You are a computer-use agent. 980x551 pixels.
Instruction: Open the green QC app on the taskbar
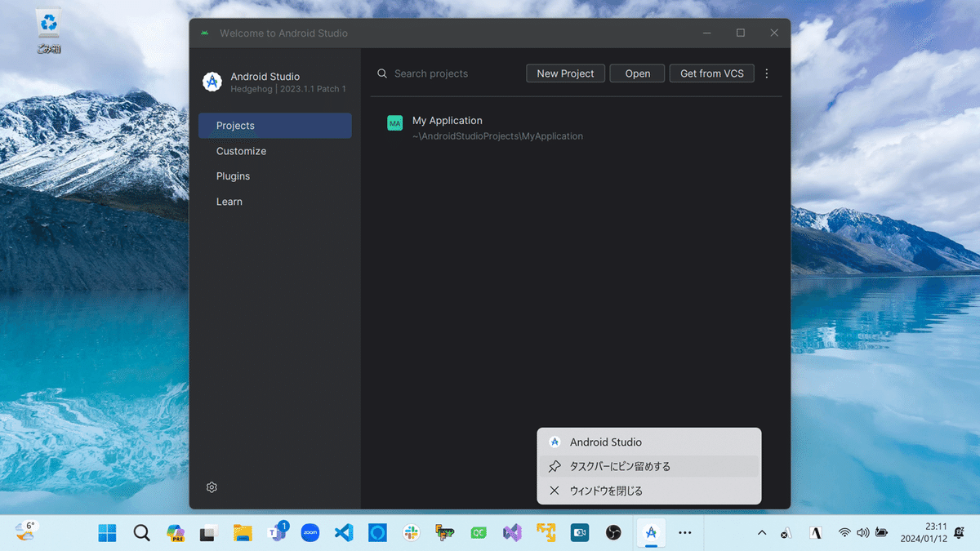(479, 533)
